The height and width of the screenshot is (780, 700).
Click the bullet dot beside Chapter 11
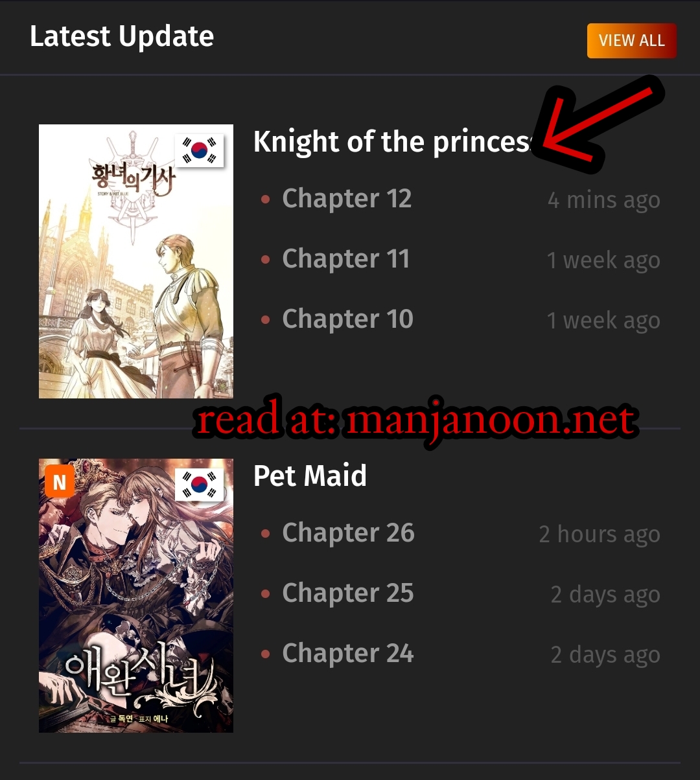[265, 260]
